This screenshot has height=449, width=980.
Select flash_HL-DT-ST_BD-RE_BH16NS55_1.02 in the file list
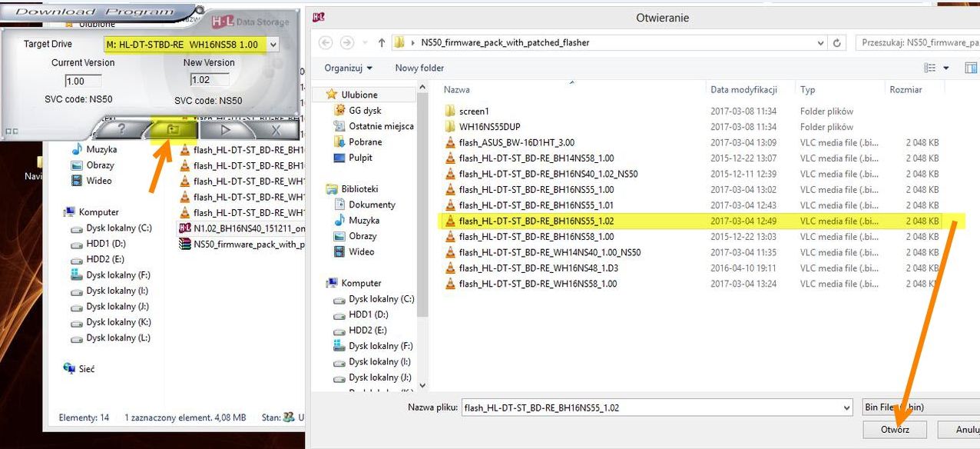coord(691,221)
